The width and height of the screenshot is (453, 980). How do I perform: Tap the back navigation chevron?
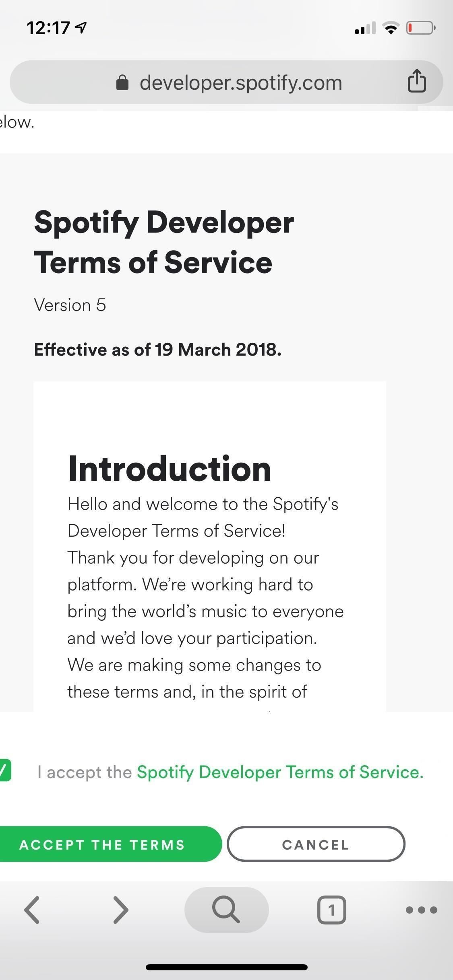[x=33, y=910]
